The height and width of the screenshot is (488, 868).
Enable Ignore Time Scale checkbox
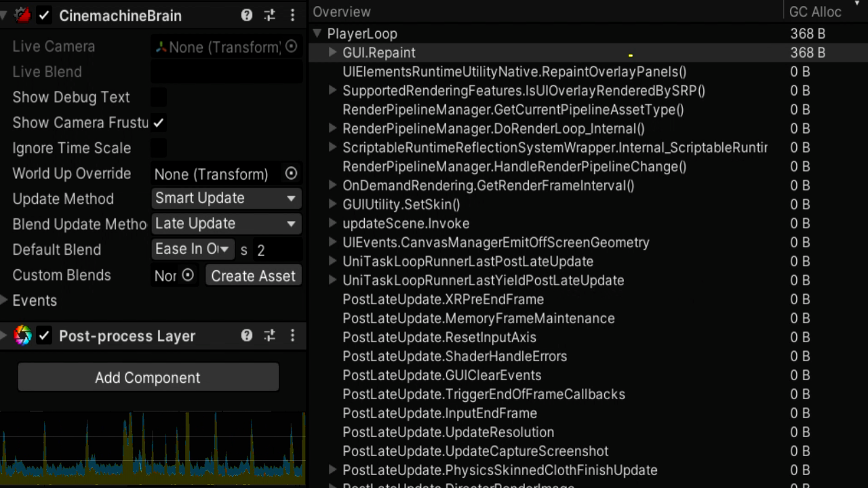point(158,148)
